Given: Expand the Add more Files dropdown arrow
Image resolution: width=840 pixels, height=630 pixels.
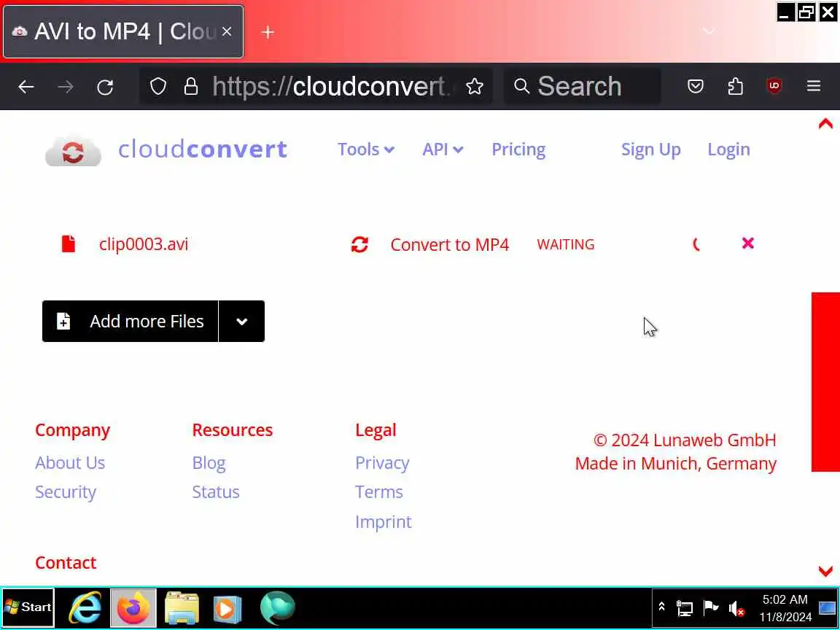Looking at the screenshot, I should 241,321.
